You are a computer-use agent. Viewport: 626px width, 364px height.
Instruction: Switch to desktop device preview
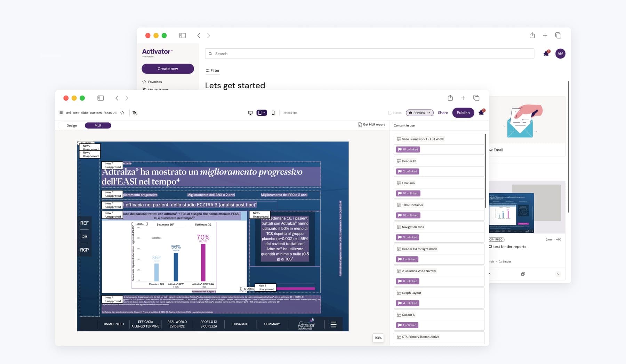coord(250,113)
